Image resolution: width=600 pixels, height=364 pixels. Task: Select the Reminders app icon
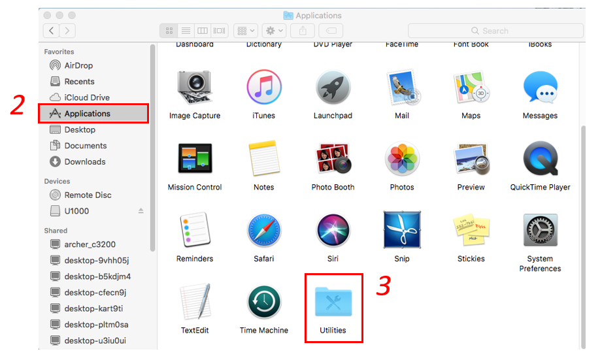click(195, 229)
